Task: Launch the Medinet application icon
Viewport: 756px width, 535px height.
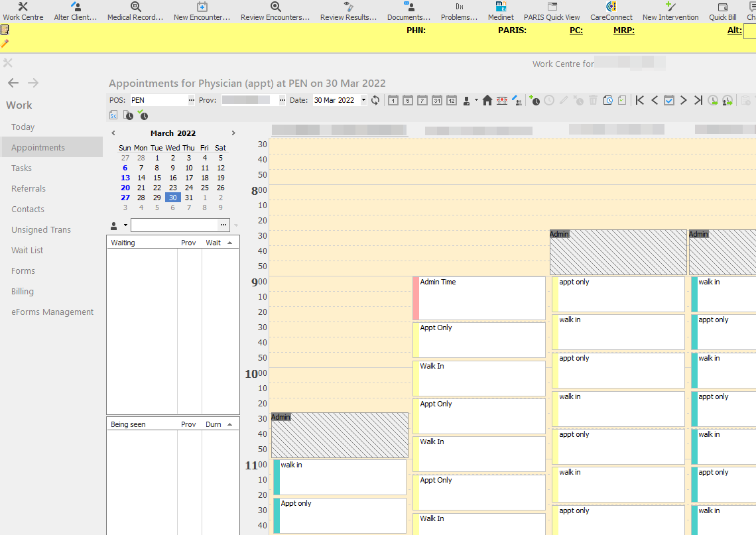Action: pos(501,10)
